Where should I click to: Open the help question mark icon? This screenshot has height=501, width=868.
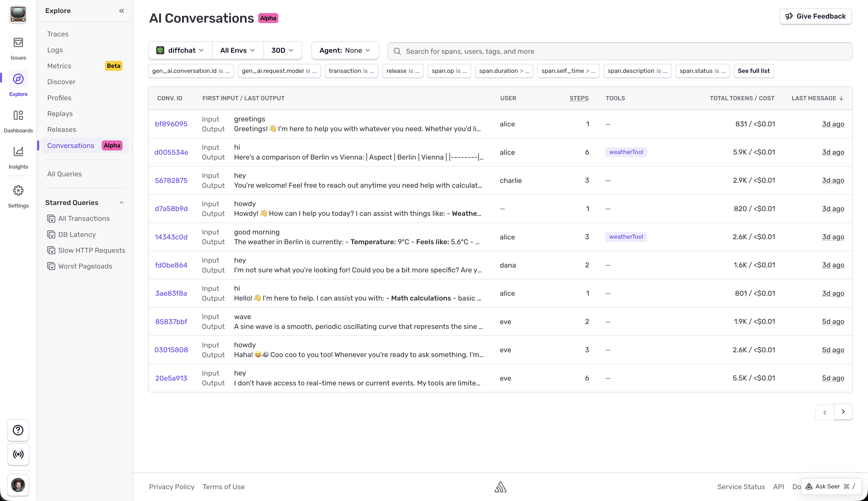pos(18,430)
